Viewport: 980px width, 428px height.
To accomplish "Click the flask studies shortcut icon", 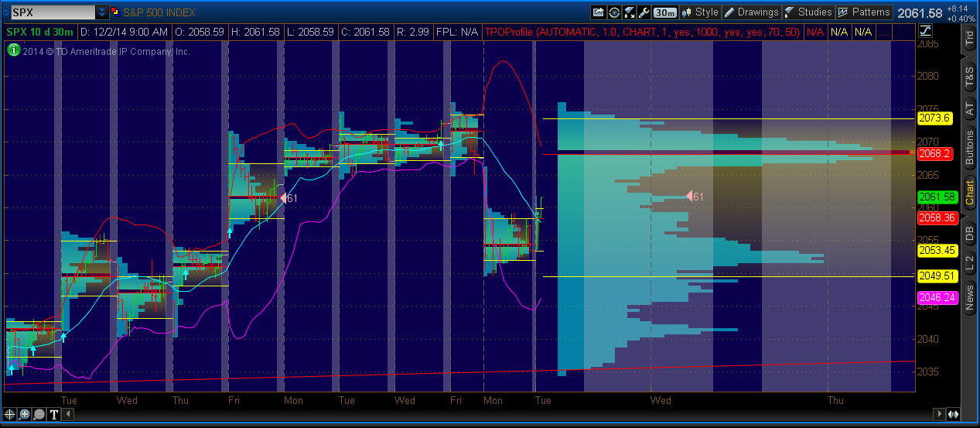I will coord(630,12).
